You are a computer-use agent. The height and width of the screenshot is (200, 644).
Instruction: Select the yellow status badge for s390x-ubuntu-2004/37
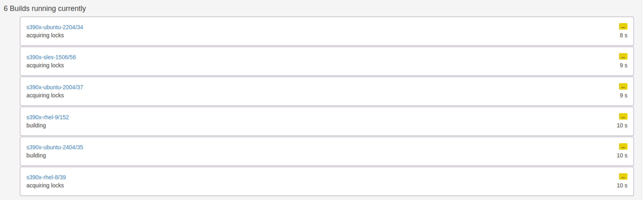(623, 87)
